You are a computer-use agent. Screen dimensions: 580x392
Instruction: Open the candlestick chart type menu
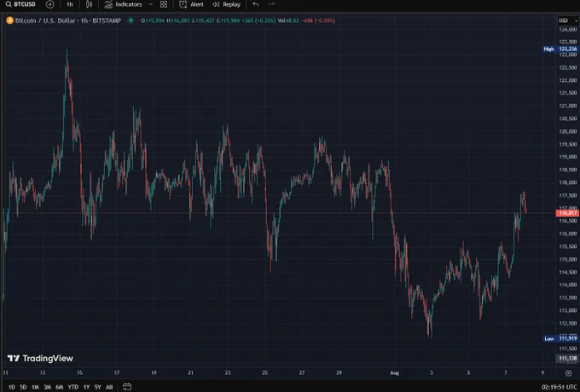(90, 4)
